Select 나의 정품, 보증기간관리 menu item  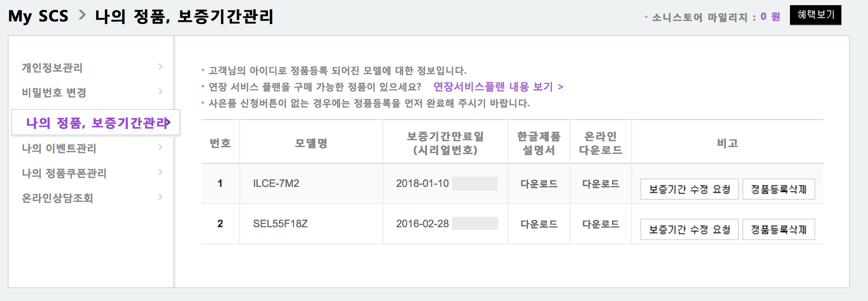97,123
